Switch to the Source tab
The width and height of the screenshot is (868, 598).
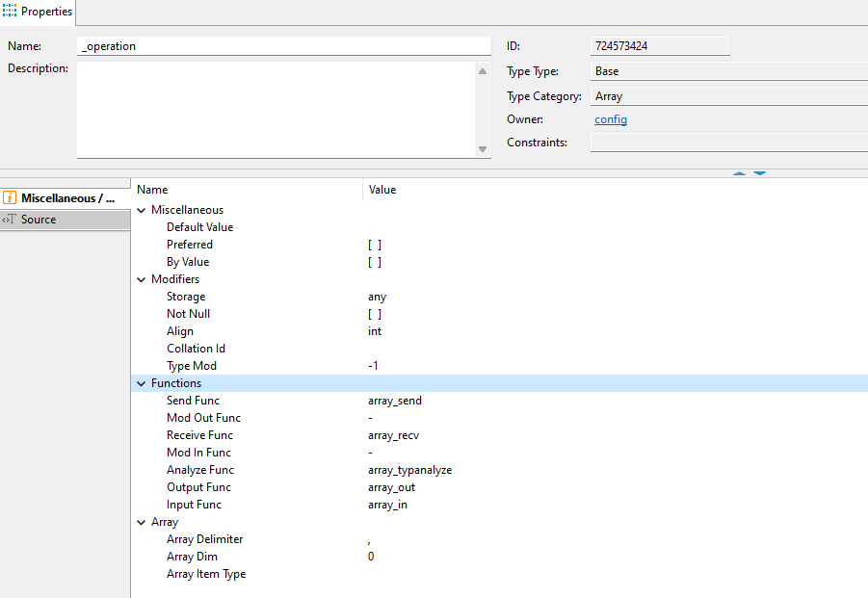click(39, 220)
